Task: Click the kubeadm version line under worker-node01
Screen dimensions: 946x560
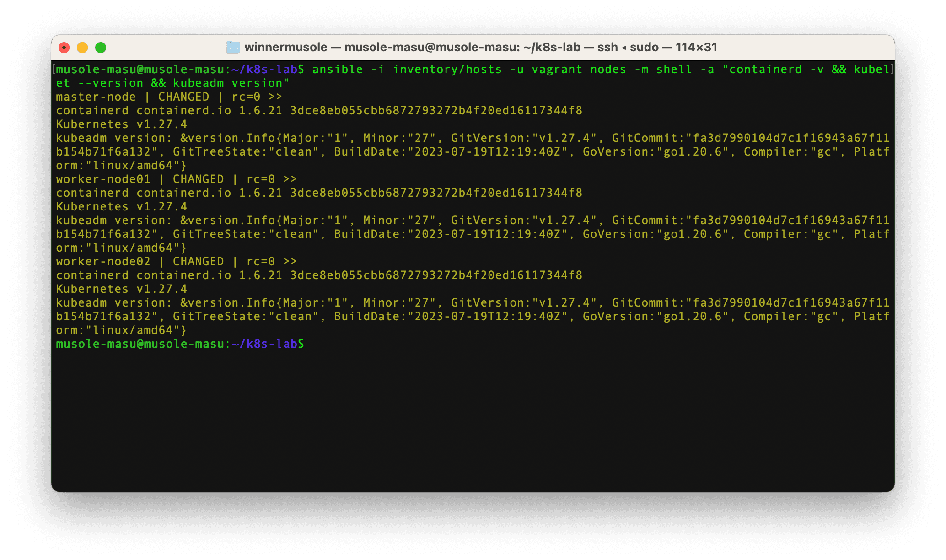Action: click(x=473, y=221)
